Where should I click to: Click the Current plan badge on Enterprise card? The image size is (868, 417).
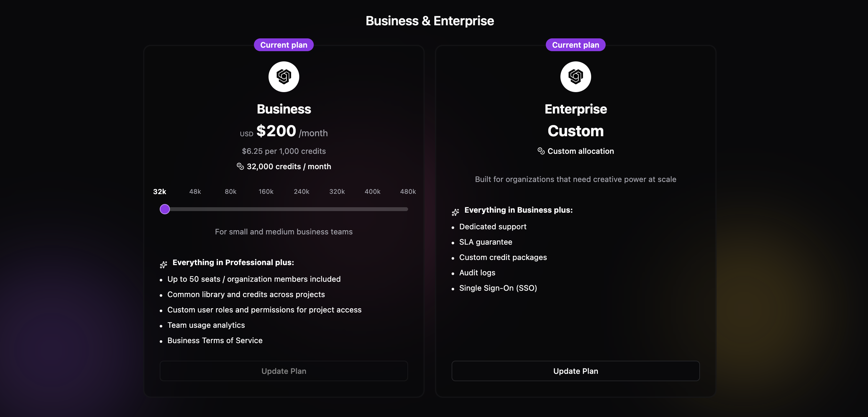[575, 44]
